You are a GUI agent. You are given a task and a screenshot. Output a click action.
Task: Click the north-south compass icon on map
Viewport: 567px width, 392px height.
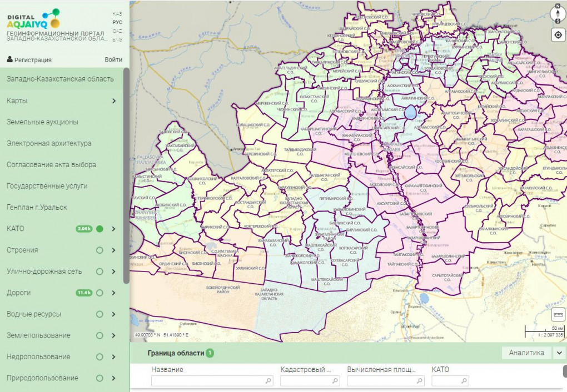pos(558,13)
